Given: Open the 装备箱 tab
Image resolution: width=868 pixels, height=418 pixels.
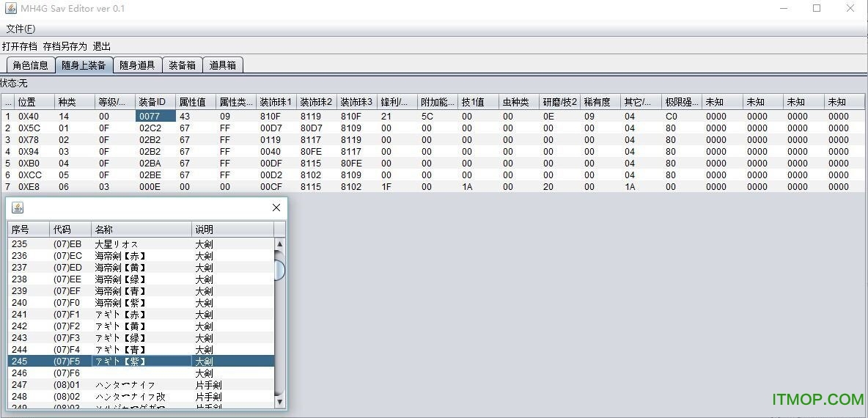Looking at the screenshot, I should coord(182,65).
